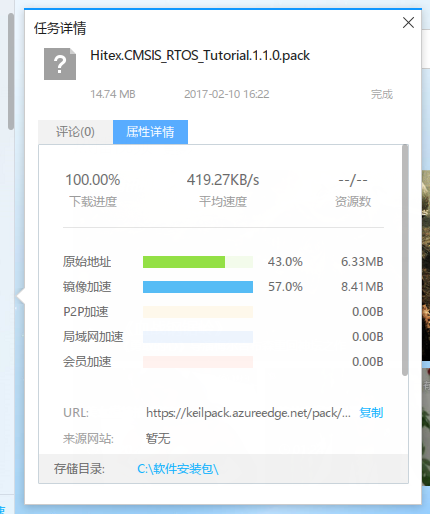Select file name Hitex.CMSIS_RTOS_Tutorial.1.1.0.pack

(200, 55)
